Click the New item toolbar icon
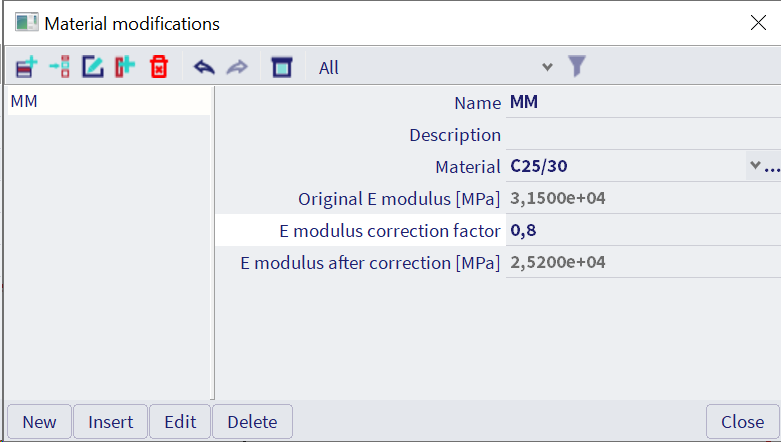Image resolution: width=781 pixels, height=442 pixels. point(27,67)
